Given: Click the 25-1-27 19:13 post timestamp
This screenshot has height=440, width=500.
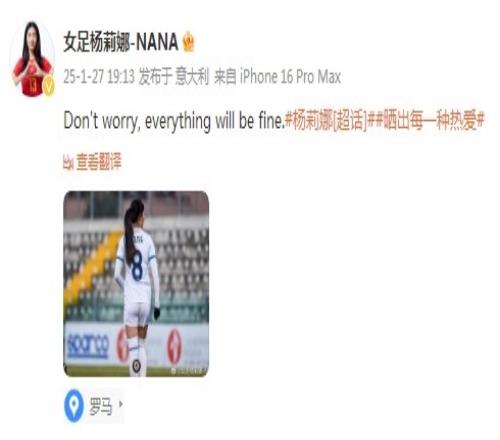Looking at the screenshot, I should (x=99, y=77).
